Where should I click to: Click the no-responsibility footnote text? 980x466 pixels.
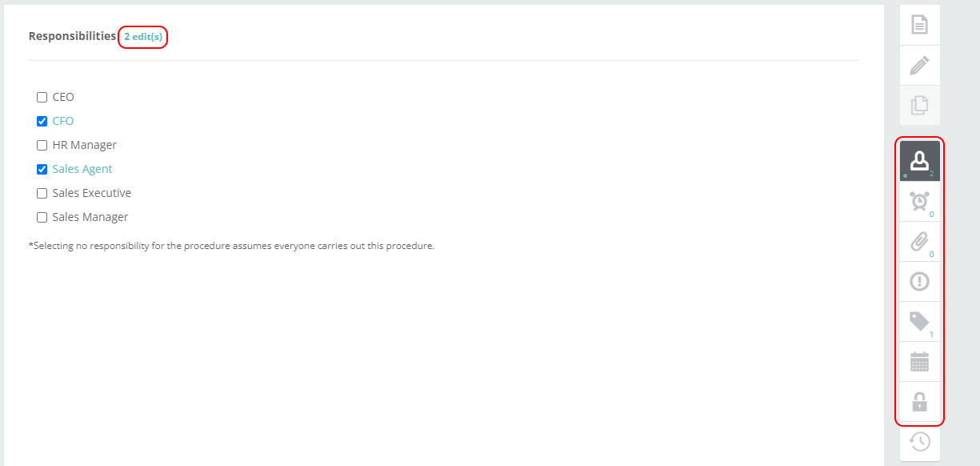tap(231, 246)
